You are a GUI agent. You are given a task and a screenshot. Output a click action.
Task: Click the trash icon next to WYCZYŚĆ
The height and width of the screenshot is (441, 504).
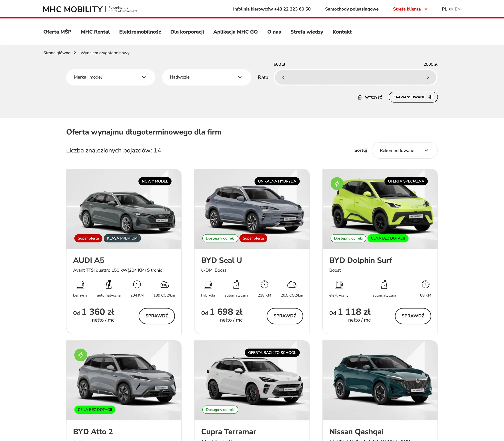(x=360, y=97)
